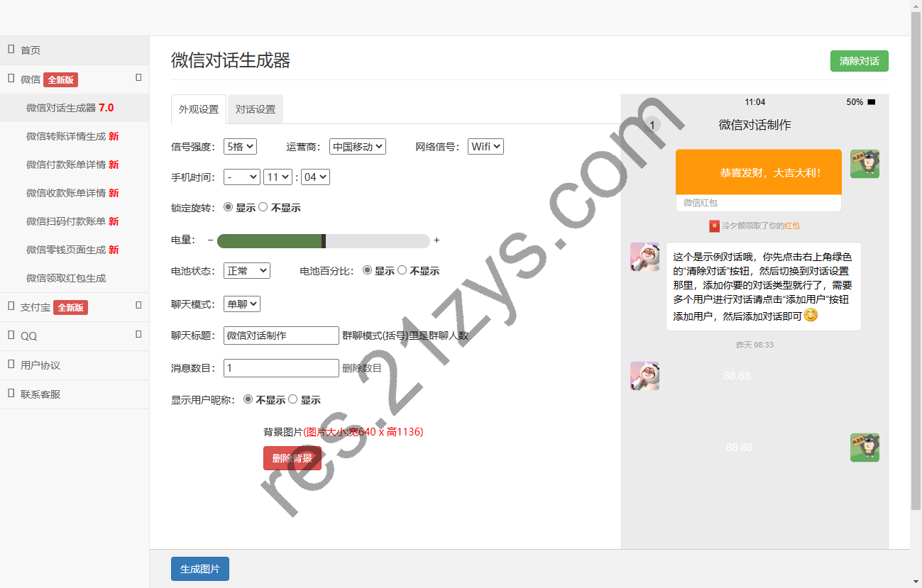Click the icon beside 微信 in sidebar
Viewport: 922px width, 588px height.
pyautogui.click(x=11, y=79)
